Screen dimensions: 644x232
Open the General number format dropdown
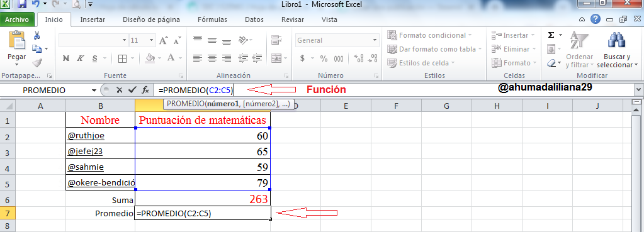375,41
